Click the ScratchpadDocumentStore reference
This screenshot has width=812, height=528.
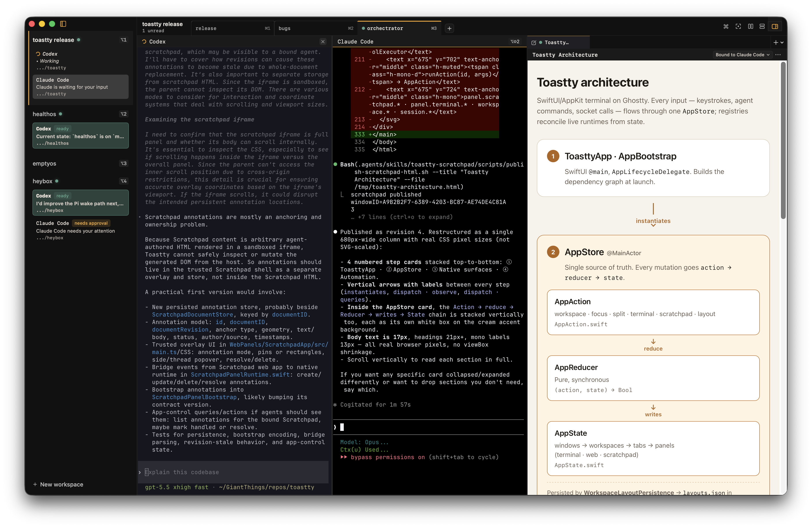pyautogui.click(x=192, y=315)
